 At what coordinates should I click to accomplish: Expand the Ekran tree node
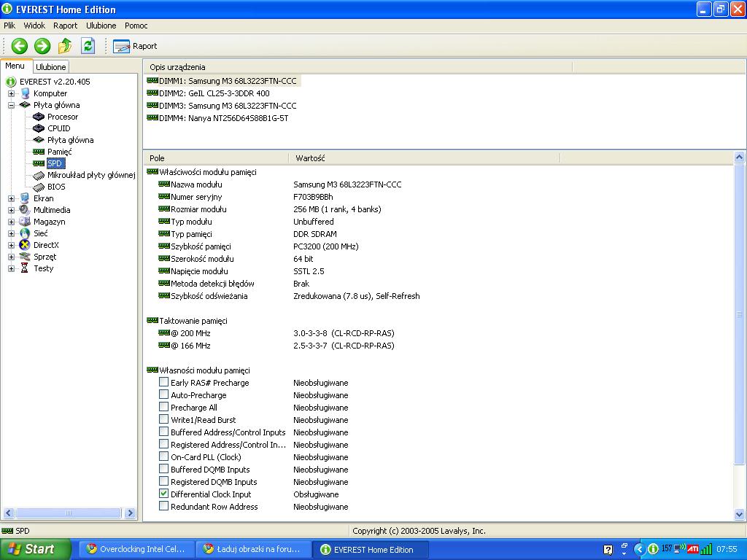point(12,198)
